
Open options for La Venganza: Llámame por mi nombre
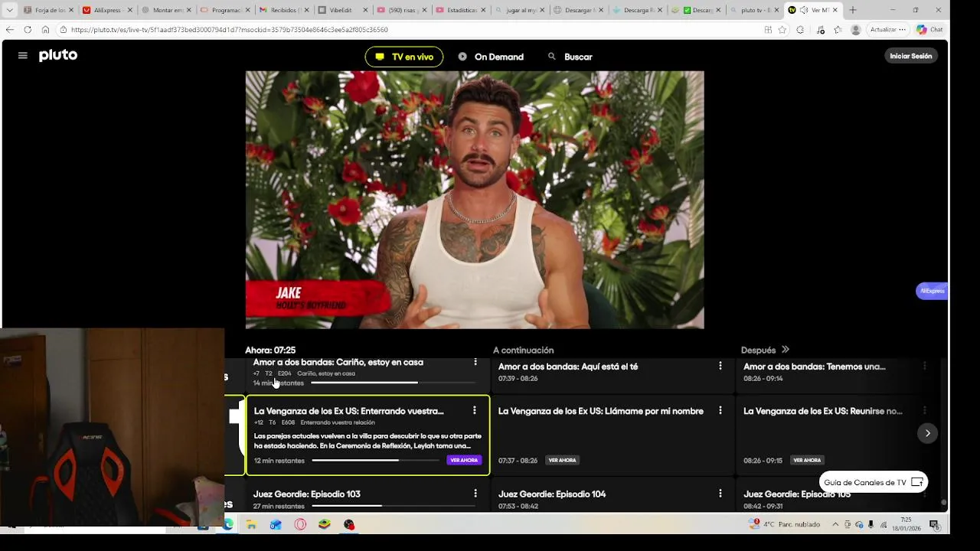720,411
